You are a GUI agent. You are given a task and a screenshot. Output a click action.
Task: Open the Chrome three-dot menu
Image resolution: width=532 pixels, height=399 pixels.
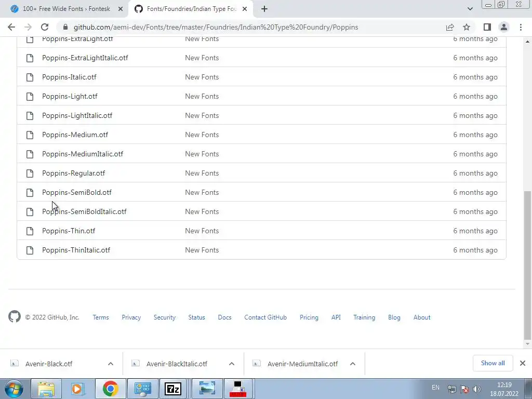pyautogui.click(x=521, y=27)
